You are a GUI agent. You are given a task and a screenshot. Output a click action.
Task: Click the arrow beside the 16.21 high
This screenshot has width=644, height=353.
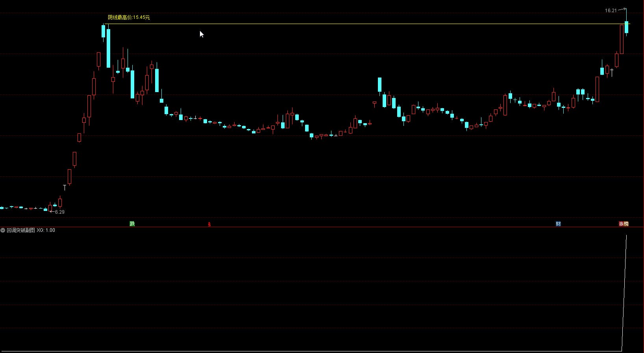pyautogui.click(x=622, y=9)
